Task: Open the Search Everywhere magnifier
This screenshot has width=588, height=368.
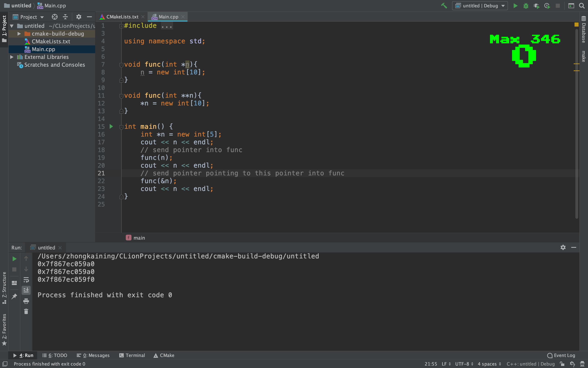Action: tap(582, 6)
